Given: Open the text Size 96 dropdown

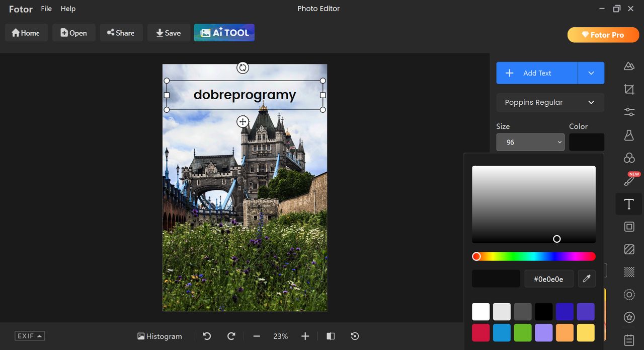Looking at the screenshot, I should point(530,142).
